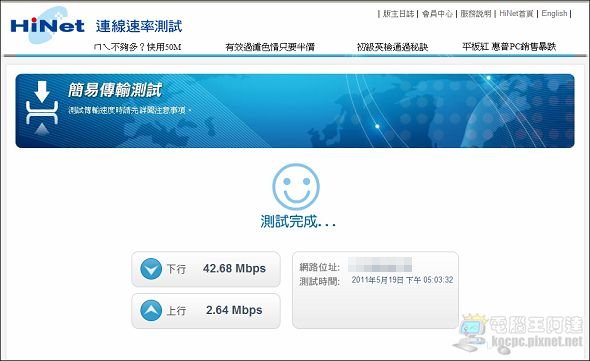Image resolution: width=590 pixels, height=361 pixels.
Task: Click the HiNet logo
Action: (x=47, y=25)
